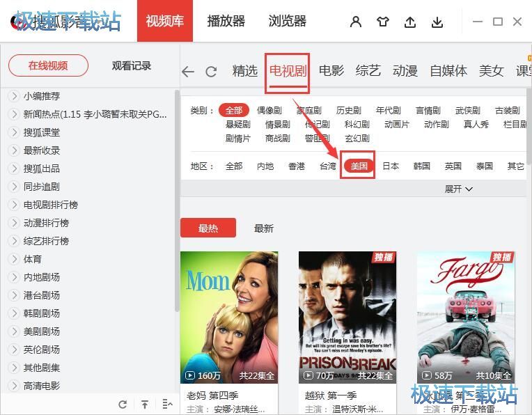Filter region by 韩国

(422, 166)
